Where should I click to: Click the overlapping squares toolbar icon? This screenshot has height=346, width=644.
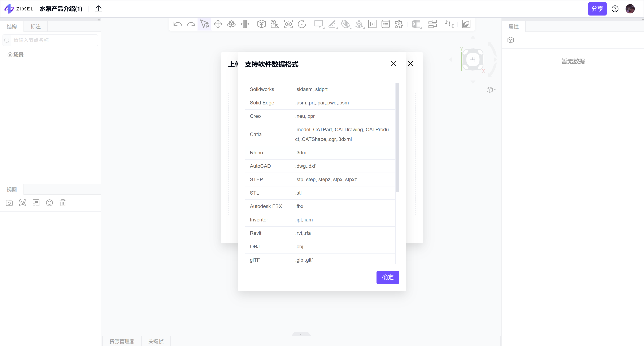(x=466, y=24)
